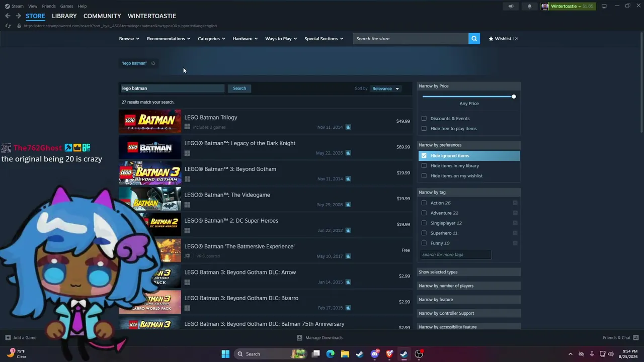Open Discord from the taskbar
The image size is (644, 362).
tap(375, 354)
